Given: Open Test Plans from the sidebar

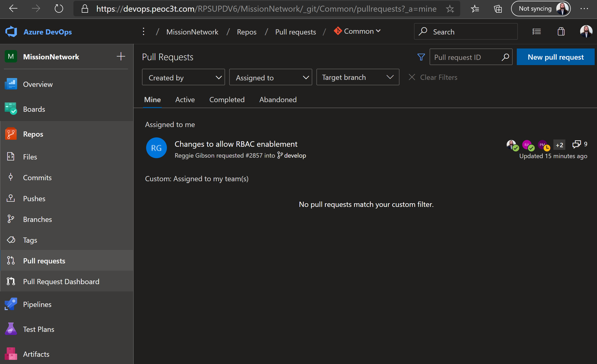Looking at the screenshot, I should coord(38,329).
